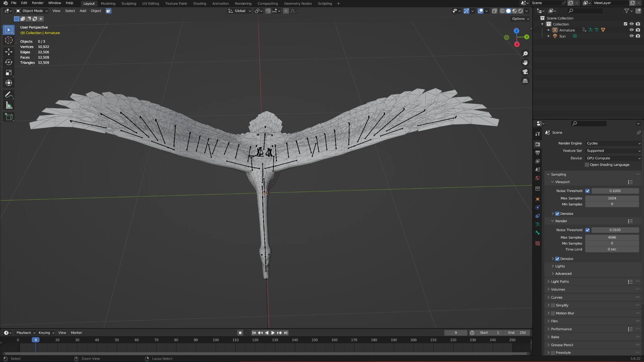Toggle Render Denoise checkbox

(x=557, y=259)
